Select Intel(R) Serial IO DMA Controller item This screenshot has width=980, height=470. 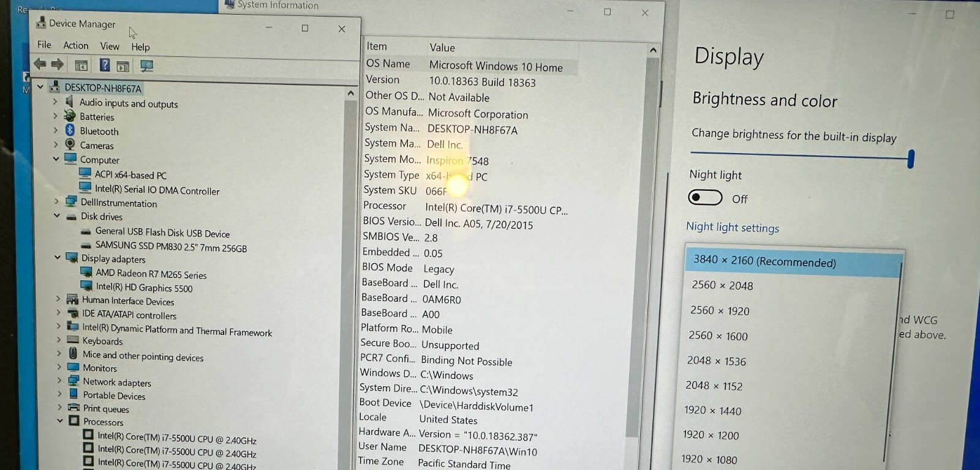[x=157, y=190]
